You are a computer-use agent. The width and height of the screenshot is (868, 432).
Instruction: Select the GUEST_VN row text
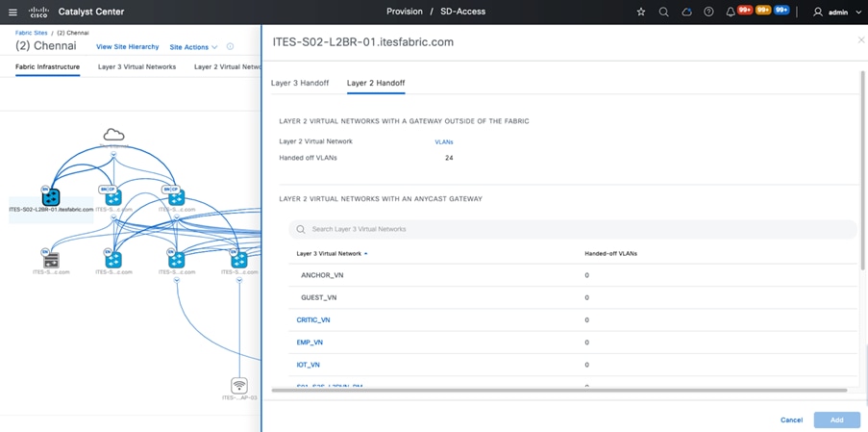(x=319, y=297)
